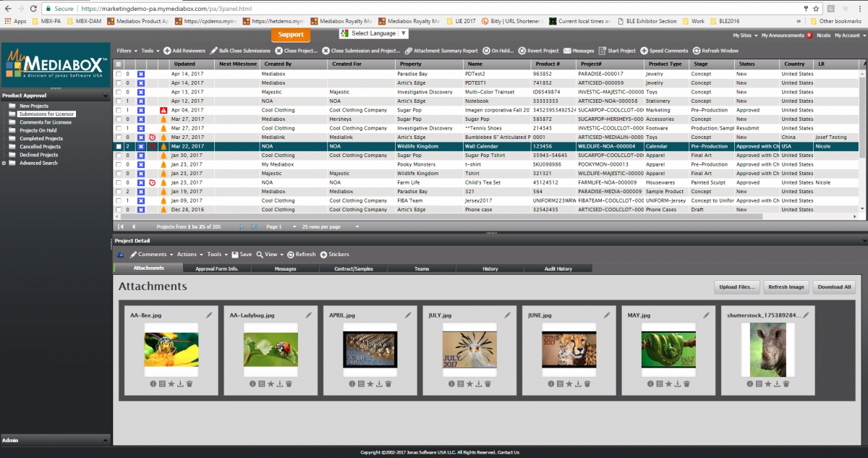Click the Start Project icon

(x=602, y=51)
